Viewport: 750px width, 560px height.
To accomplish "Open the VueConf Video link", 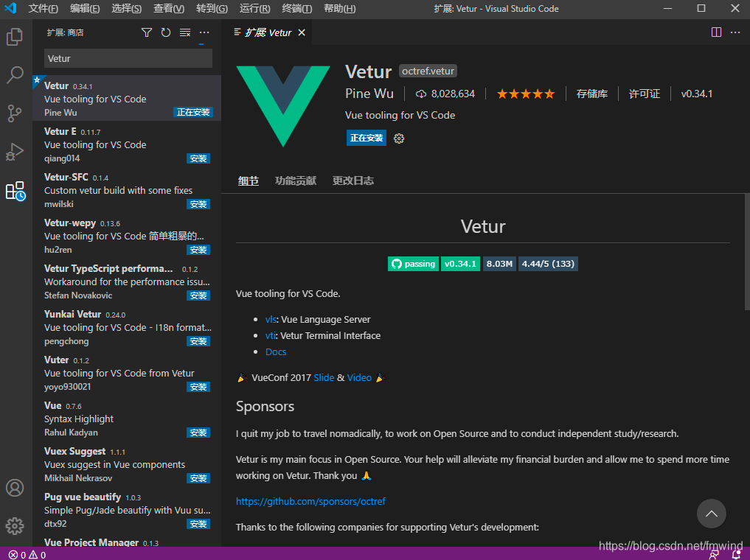I will tap(359, 378).
